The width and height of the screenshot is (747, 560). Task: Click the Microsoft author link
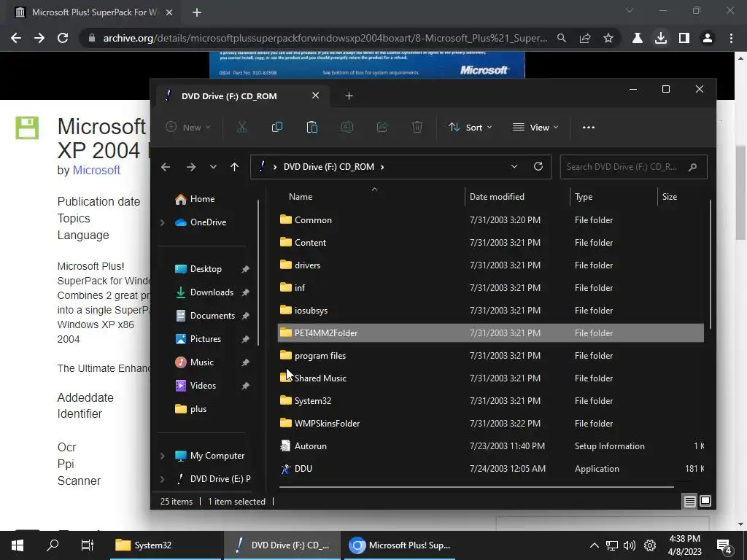tap(96, 170)
